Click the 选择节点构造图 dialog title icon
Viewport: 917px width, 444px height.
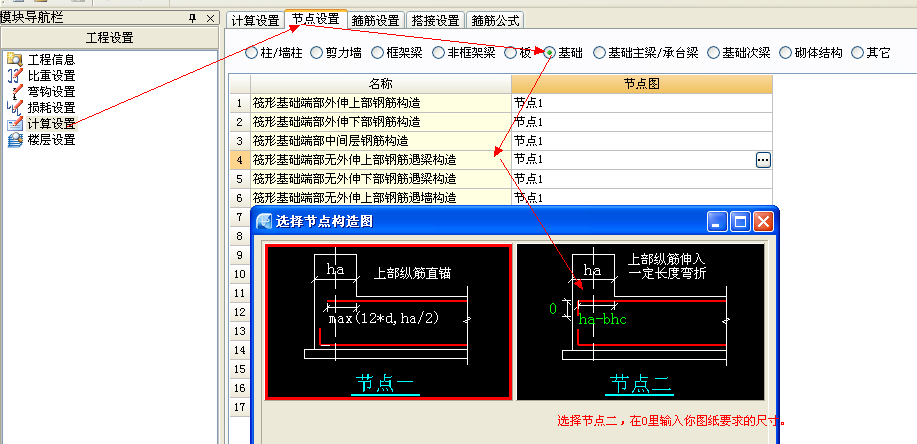point(265,221)
